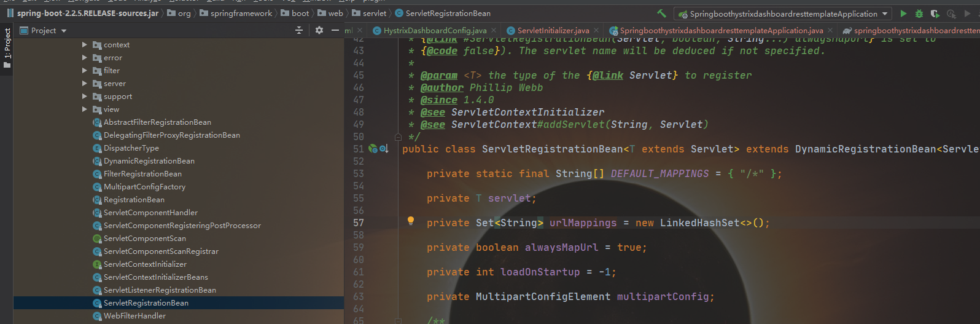Click the multipartConfig field name
Image resolution: width=980 pixels, height=324 pixels.
[x=663, y=296]
